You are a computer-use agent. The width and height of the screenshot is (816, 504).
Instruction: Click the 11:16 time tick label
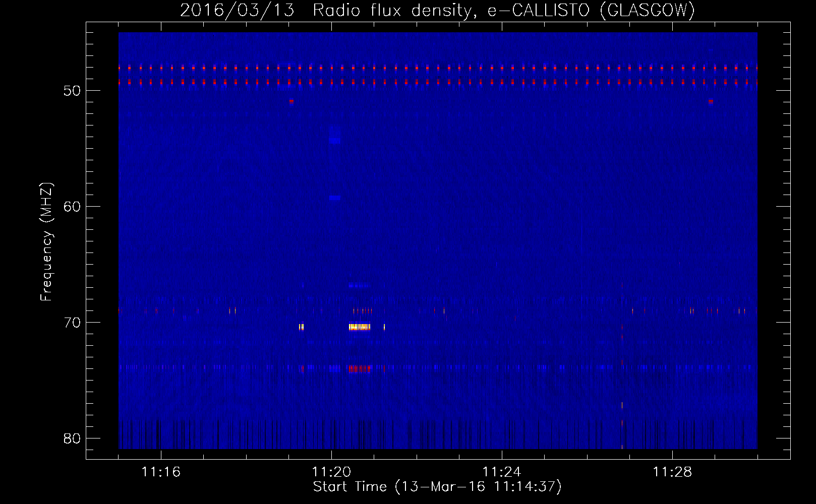[161, 472]
